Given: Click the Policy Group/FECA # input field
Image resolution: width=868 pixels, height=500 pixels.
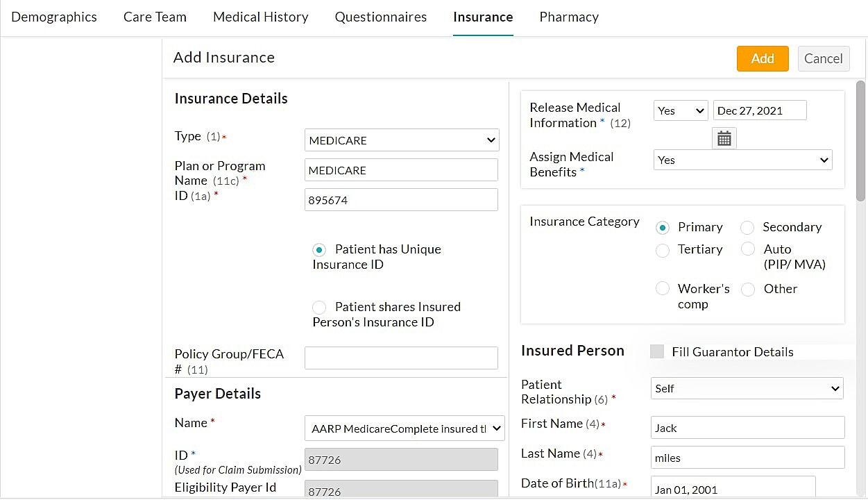Looking at the screenshot, I should coord(401,358).
